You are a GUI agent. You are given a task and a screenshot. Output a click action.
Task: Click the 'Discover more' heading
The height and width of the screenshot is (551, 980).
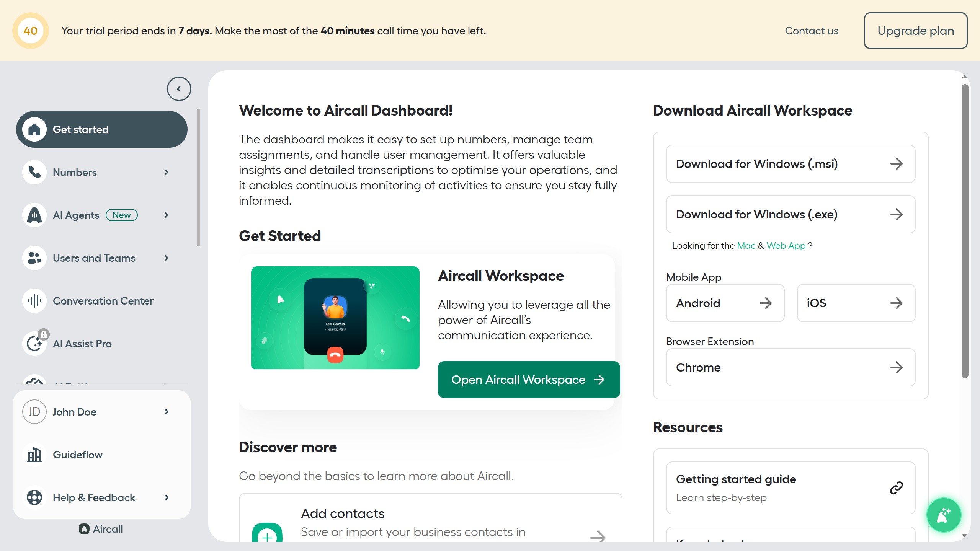pyautogui.click(x=288, y=447)
